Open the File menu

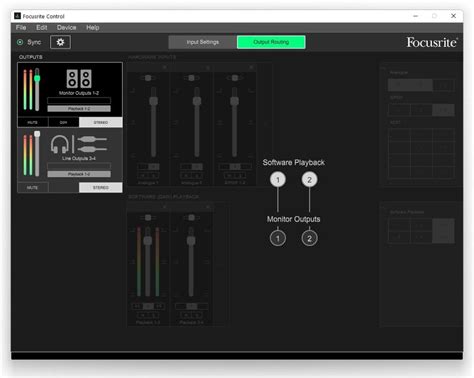tap(21, 28)
